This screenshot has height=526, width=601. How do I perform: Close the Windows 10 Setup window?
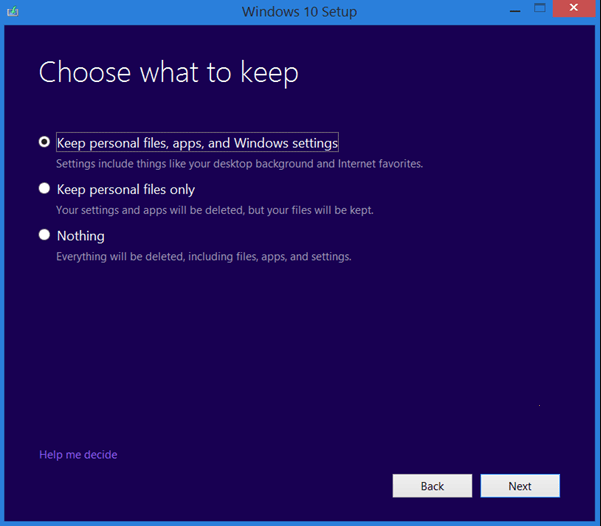(x=574, y=8)
